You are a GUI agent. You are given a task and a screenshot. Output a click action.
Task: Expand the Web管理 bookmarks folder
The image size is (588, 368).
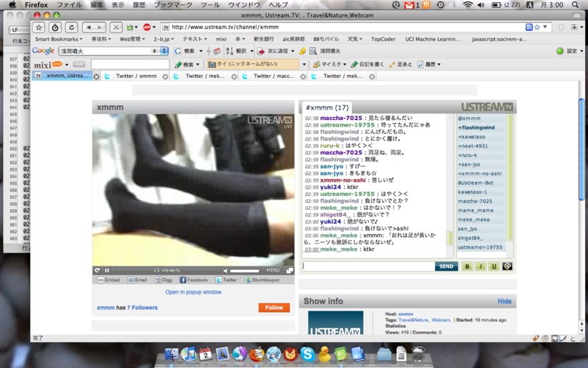pos(132,39)
